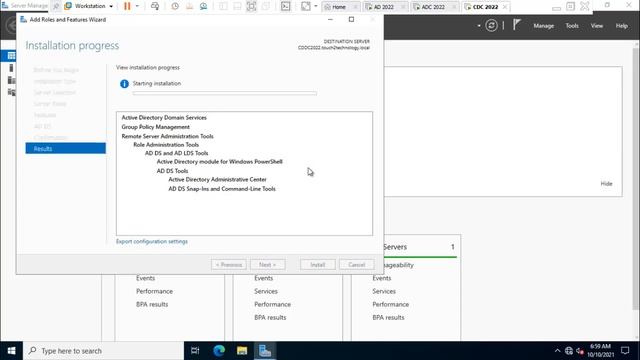Select the File and Storage Services sidebar icon

click(x=11, y=92)
